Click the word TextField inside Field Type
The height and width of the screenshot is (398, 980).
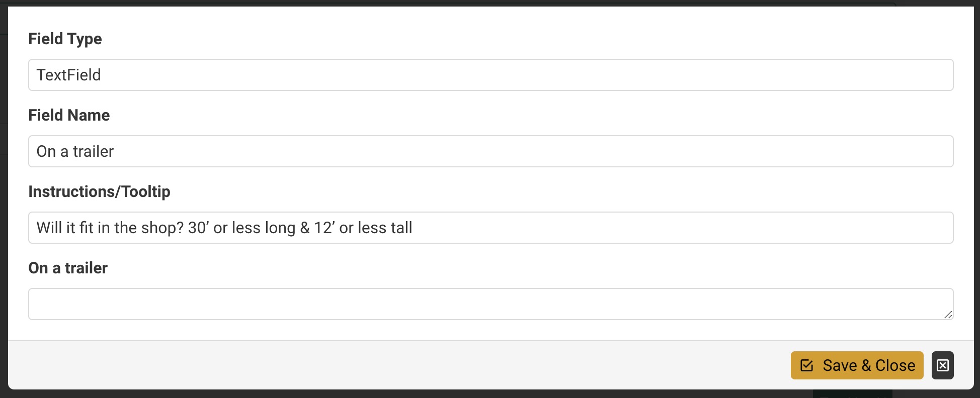point(68,75)
